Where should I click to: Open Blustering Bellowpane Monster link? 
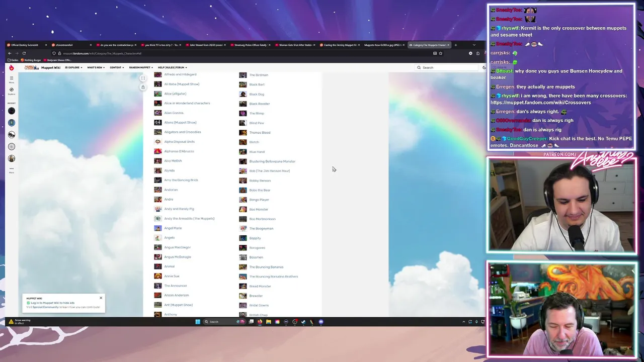click(272, 161)
